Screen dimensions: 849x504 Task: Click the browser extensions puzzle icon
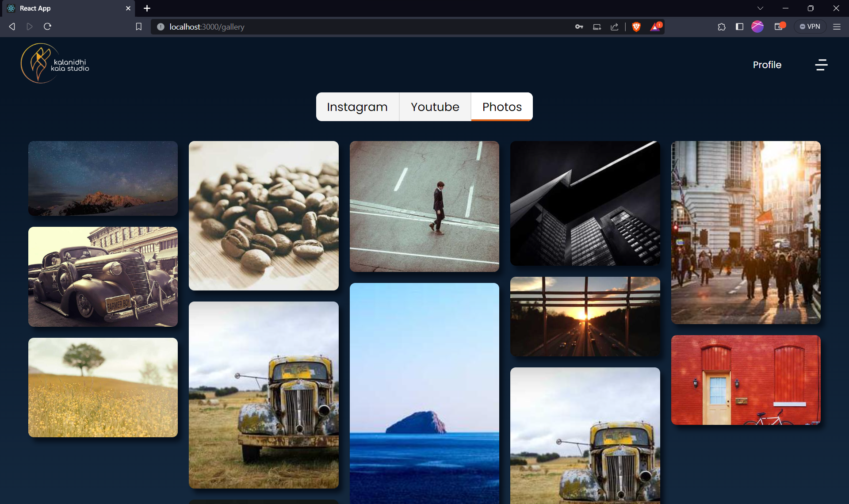coord(722,27)
